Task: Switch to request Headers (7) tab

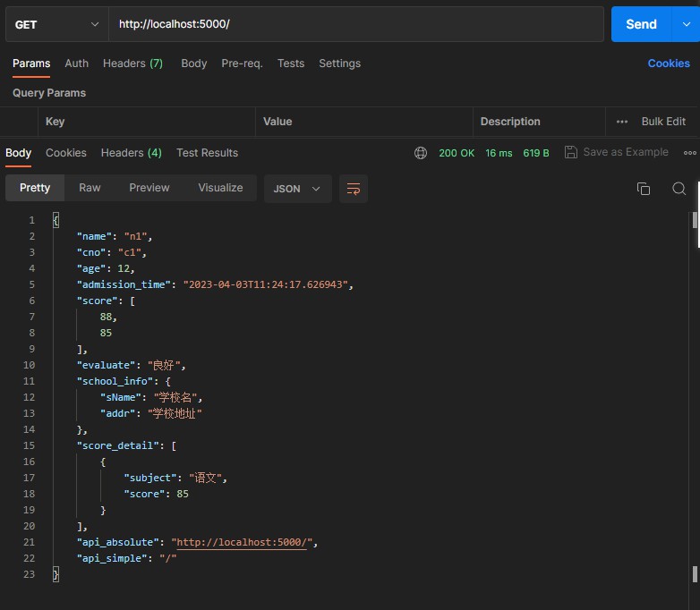Action: (x=132, y=64)
